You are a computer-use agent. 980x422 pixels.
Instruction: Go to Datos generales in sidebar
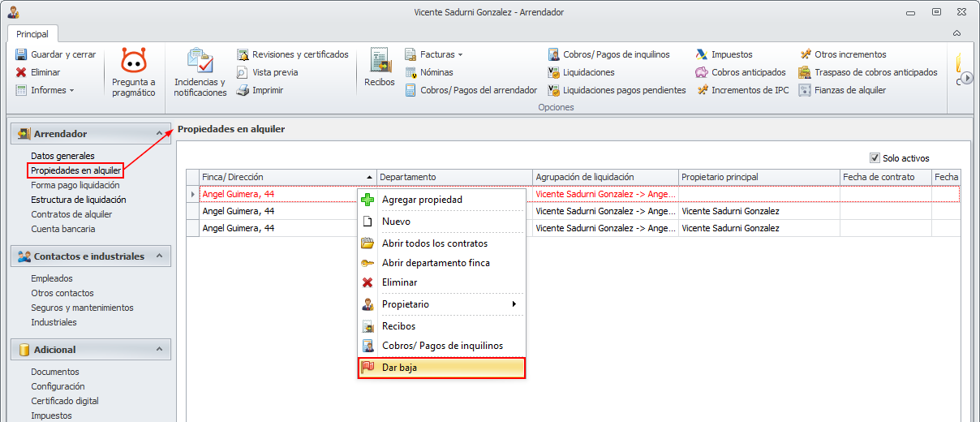click(x=62, y=156)
